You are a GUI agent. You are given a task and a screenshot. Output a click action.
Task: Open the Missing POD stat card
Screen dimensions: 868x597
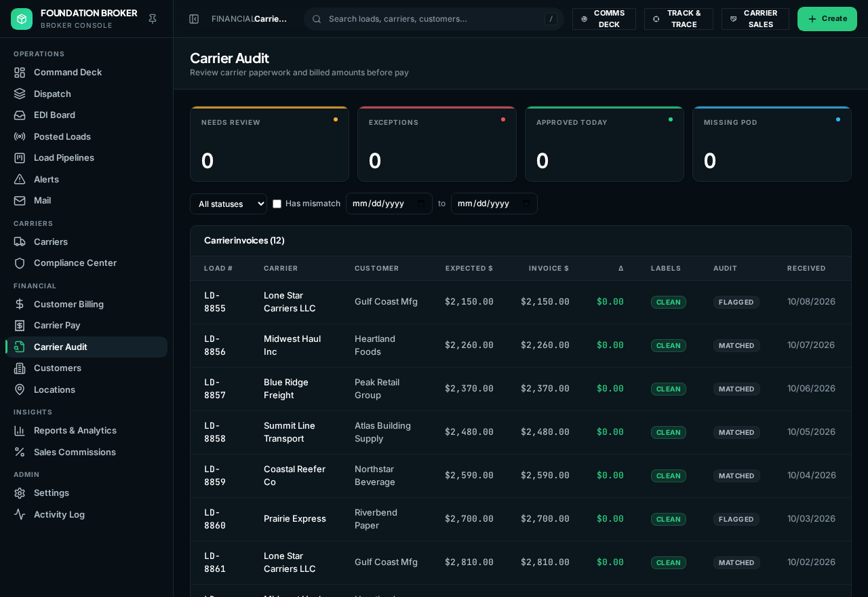(772, 144)
